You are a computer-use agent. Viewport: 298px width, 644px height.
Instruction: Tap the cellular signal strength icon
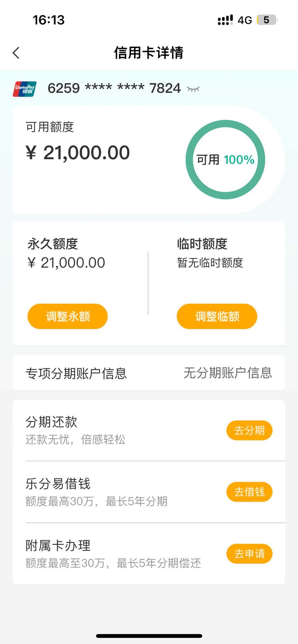[x=225, y=20]
